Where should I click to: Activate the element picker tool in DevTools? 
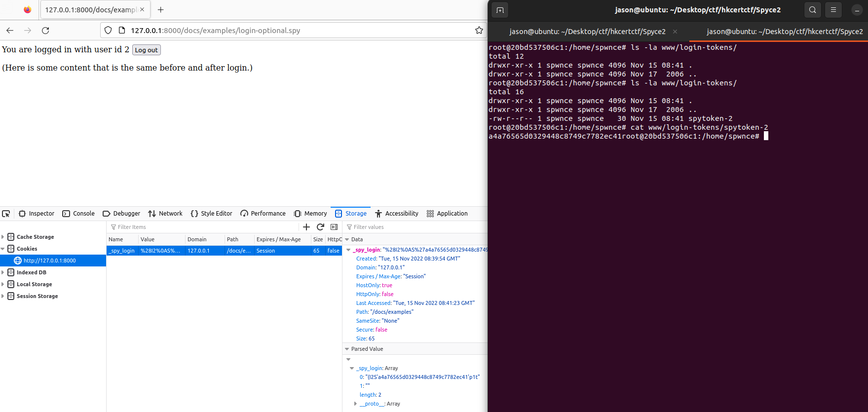pos(6,214)
